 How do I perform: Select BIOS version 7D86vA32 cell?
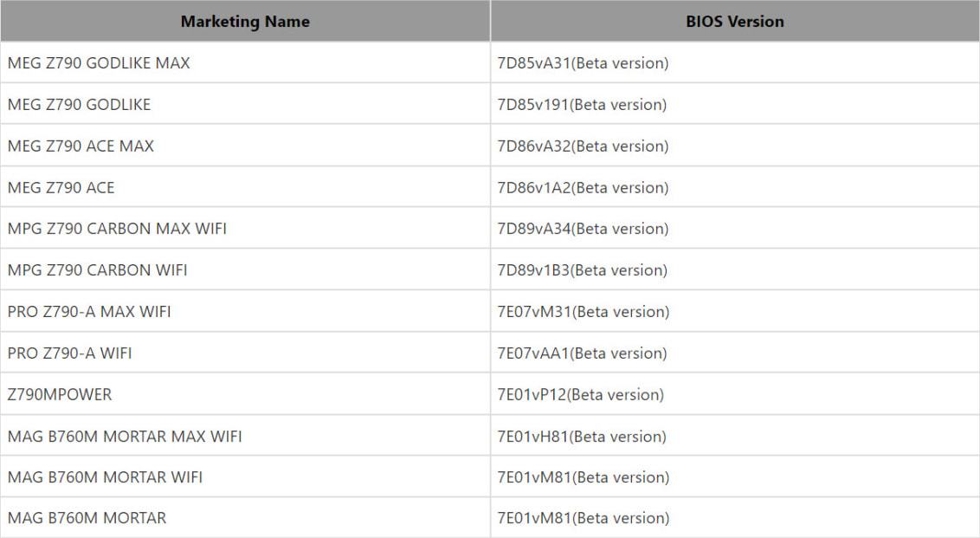click(735, 146)
